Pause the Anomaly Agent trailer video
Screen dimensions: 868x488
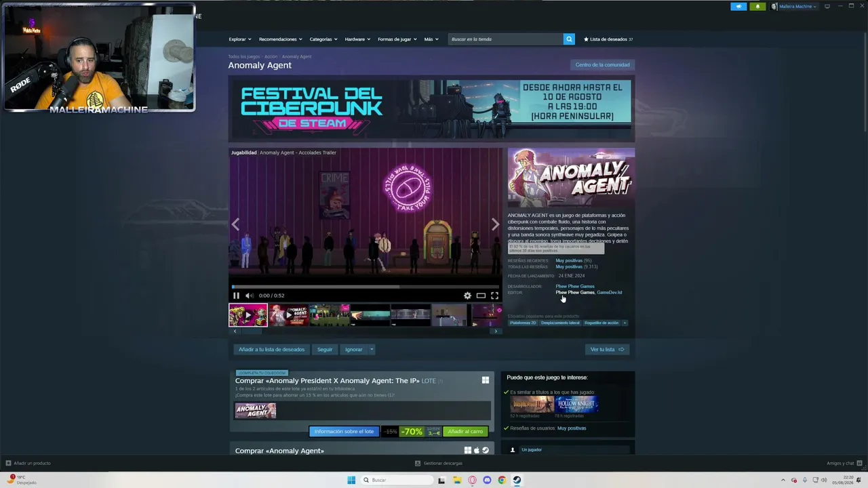(x=236, y=296)
